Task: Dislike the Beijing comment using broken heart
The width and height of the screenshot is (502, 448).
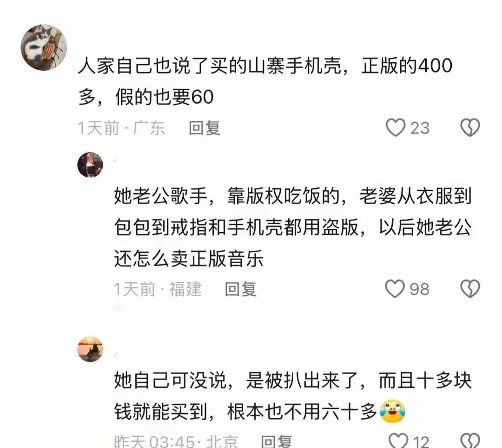Action: coord(470,441)
